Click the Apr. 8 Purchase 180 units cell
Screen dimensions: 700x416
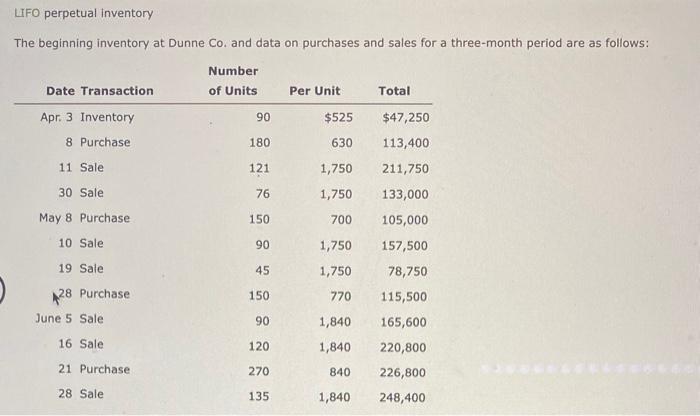click(259, 143)
